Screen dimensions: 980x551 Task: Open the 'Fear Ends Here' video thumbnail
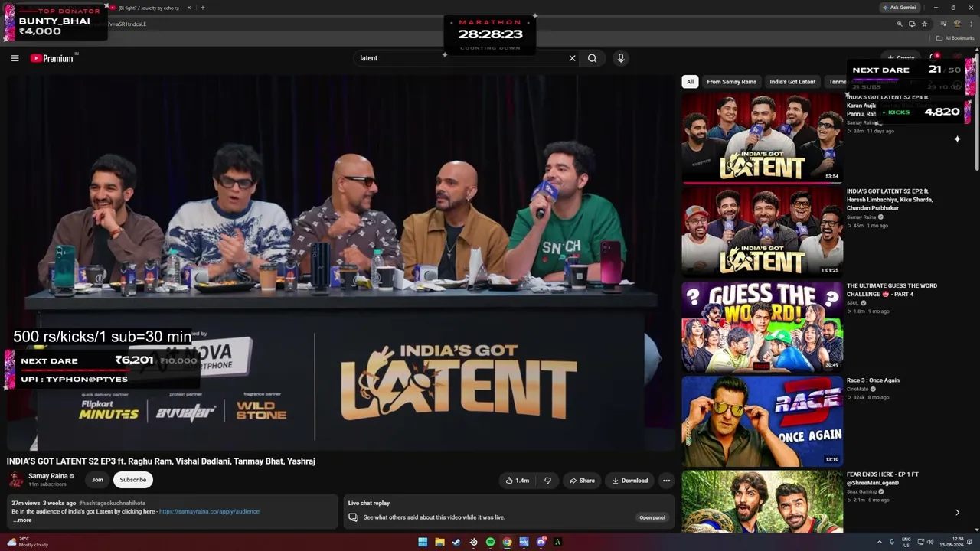[x=762, y=501]
